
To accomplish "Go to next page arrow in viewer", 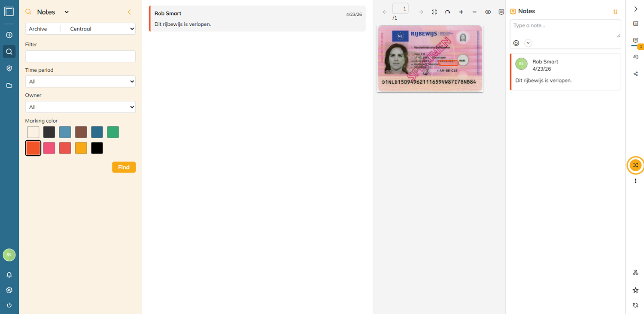I will coord(421,12).
